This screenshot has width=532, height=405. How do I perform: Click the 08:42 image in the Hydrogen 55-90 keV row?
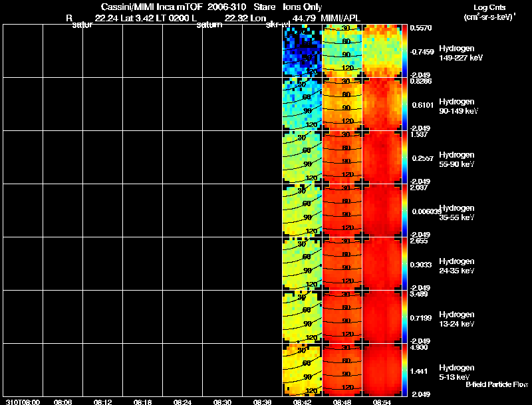pyautogui.click(x=302, y=158)
